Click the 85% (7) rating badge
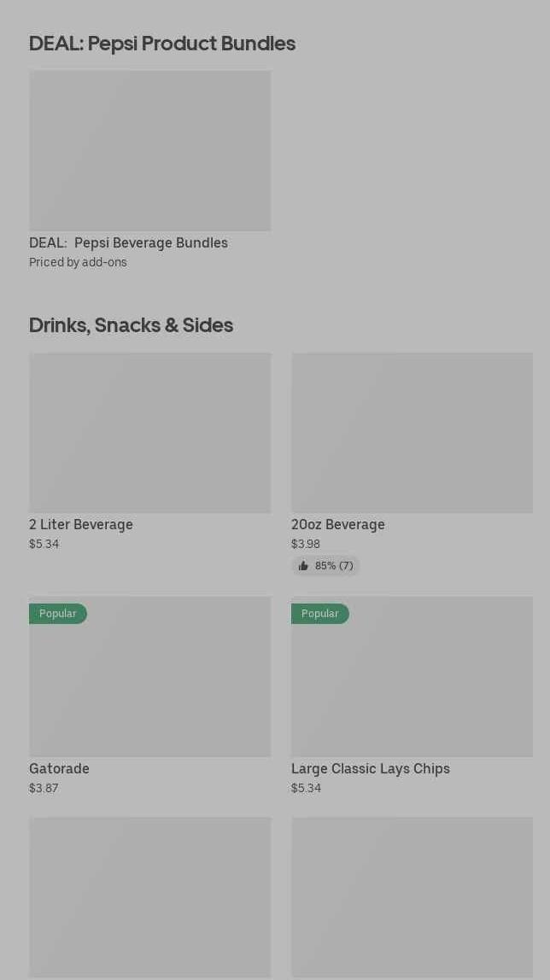The height and width of the screenshot is (980, 550). 326,566
